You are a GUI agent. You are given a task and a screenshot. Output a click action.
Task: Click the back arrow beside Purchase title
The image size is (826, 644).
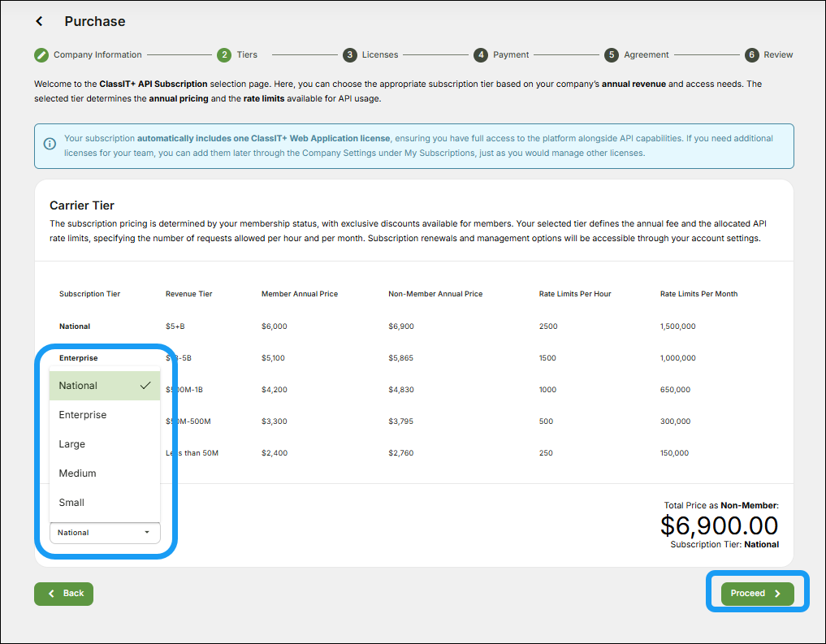click(x=39, y=21)
